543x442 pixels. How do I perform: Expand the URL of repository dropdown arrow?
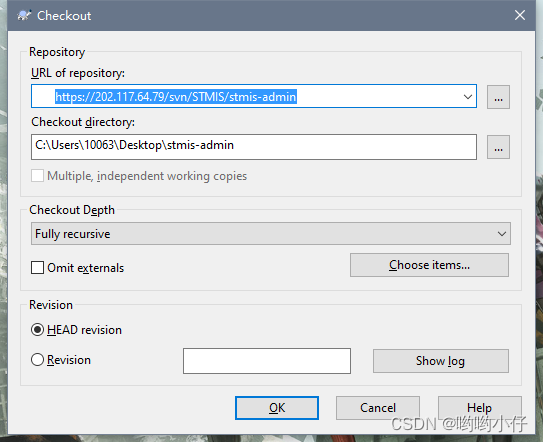(x=468, y=97)
